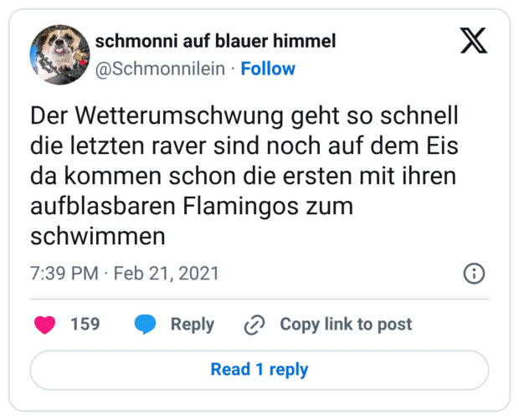Image resolution: width=519 pixels, height=420 pixels.
Task: Click the word raver in the tweet
Action: tap(199, 145)
